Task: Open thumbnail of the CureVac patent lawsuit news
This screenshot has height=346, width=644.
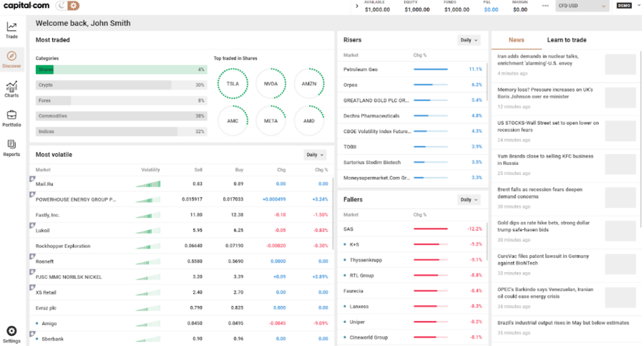Action: tap(620, 264)
